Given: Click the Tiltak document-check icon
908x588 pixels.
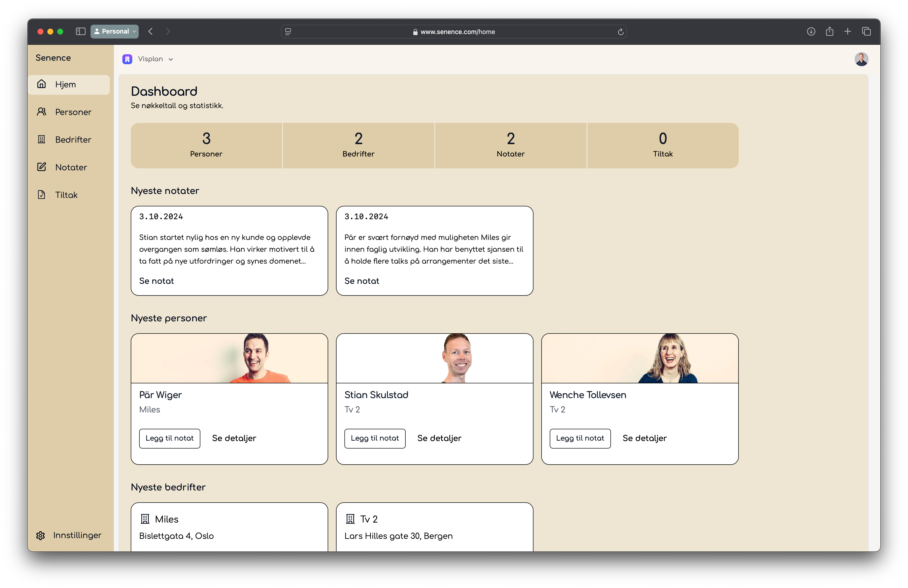Looking at the screenshot, I should [42, 195].
